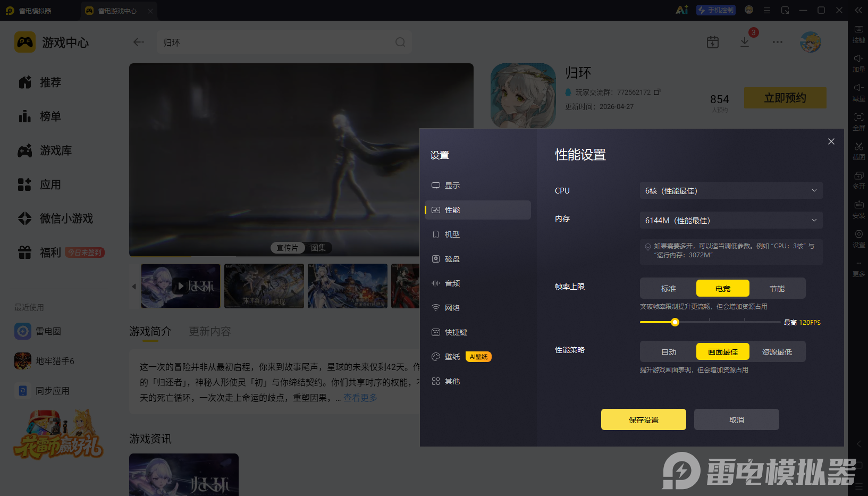Viewport: 868px width, 496px height.
Task: Open the 内存 memory dropdown
Action: pyautogui.click(x=731, y=220)
